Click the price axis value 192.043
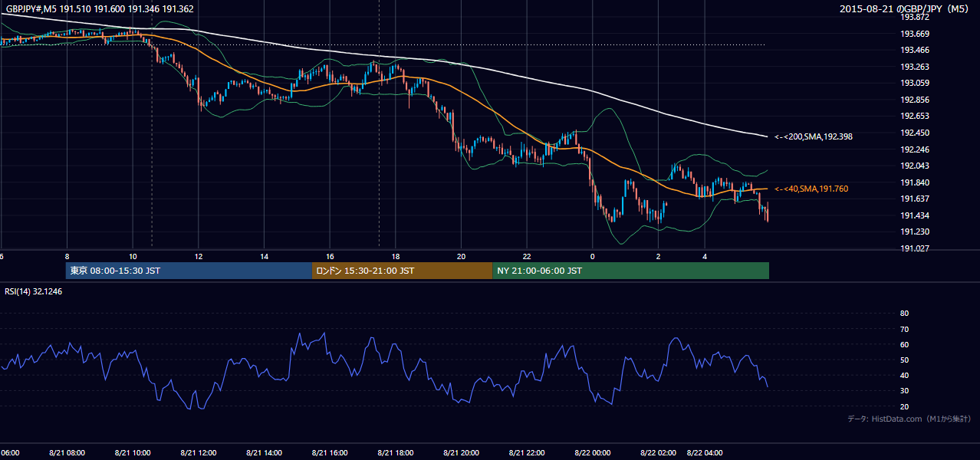 coord(916,166)
